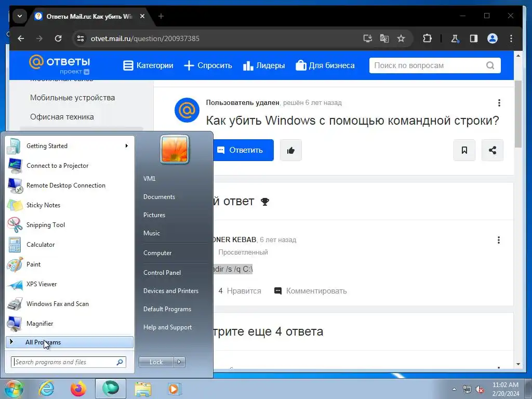Viewport: 532px width, 399px height.
Task: Open Chrome extensions puzzle icon
Action: pos(427,38)
